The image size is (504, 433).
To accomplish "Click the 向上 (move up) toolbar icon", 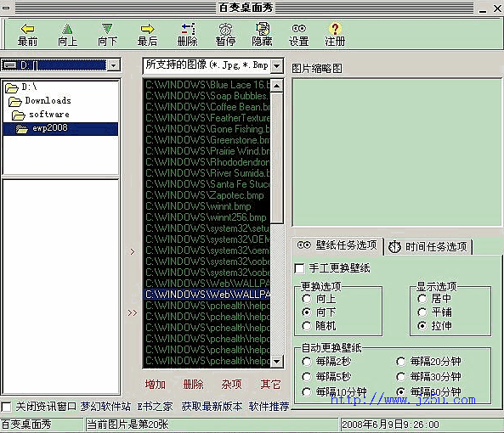I will [x=67, y=29].
